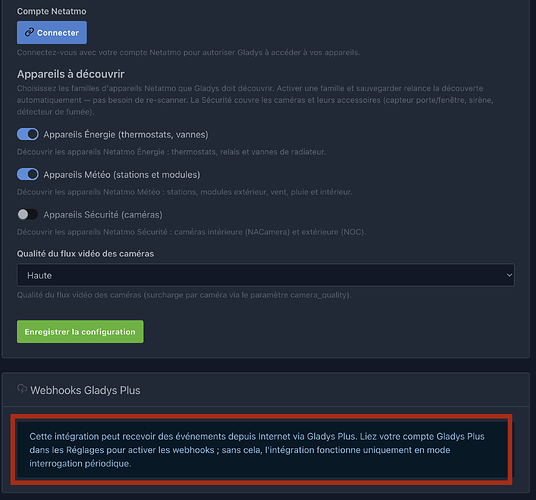The height and width of the screenshot is (500, 536).
Task: Click the chain-link icon inside Connecter
Action: 29,32
